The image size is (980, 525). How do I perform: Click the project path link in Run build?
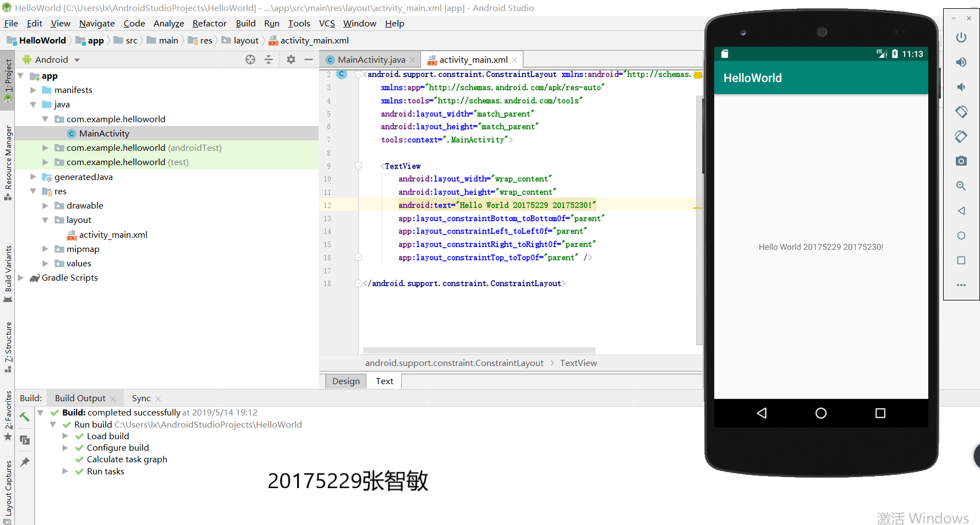point(208,425)
